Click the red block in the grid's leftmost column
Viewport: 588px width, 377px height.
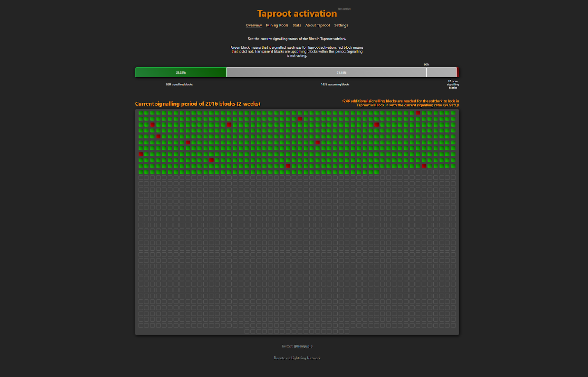[140, 154]
